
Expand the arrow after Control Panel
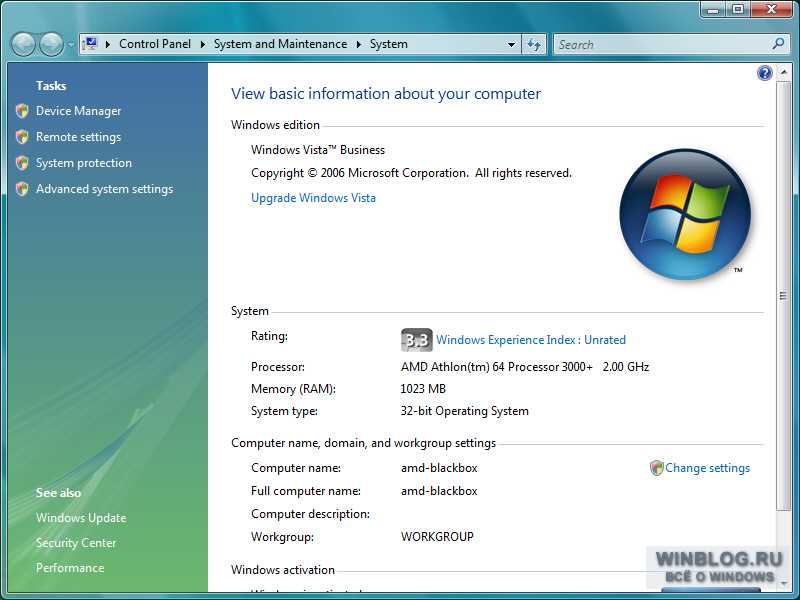coord(203,44)
